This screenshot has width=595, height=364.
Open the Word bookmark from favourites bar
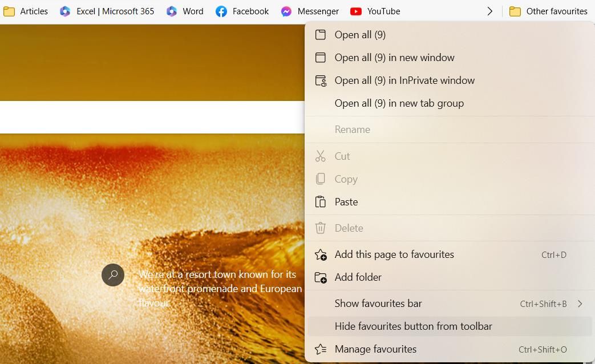(x=185, y=11)
